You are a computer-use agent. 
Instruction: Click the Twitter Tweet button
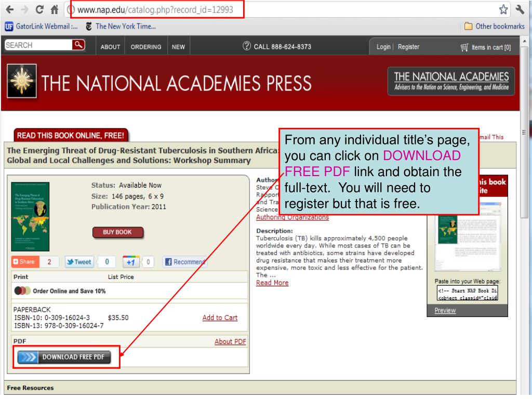(79, 262)
